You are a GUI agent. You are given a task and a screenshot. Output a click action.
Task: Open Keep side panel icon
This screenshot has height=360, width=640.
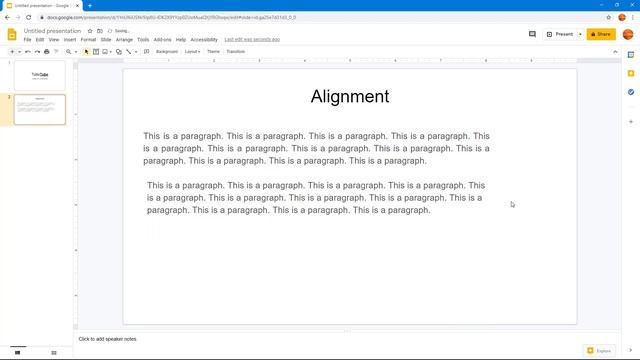click(x=631, y=73)
